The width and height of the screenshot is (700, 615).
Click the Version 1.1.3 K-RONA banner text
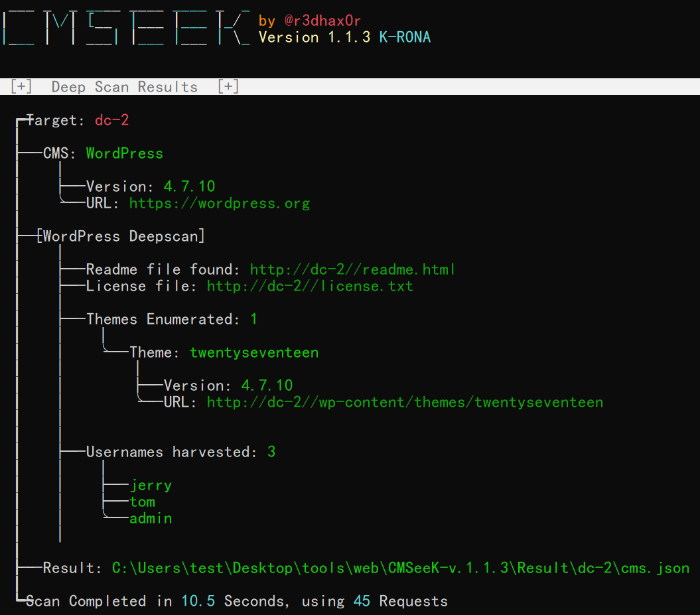click(344, 37)
